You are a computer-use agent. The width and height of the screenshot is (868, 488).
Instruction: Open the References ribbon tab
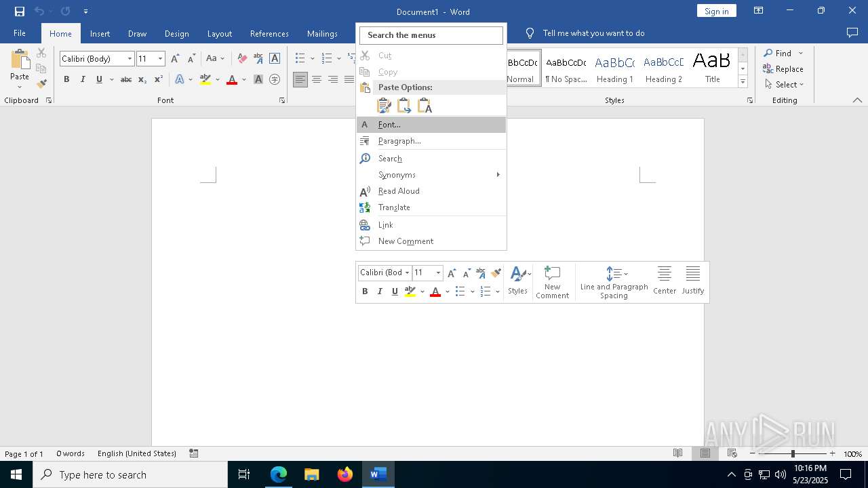[269, 33]
